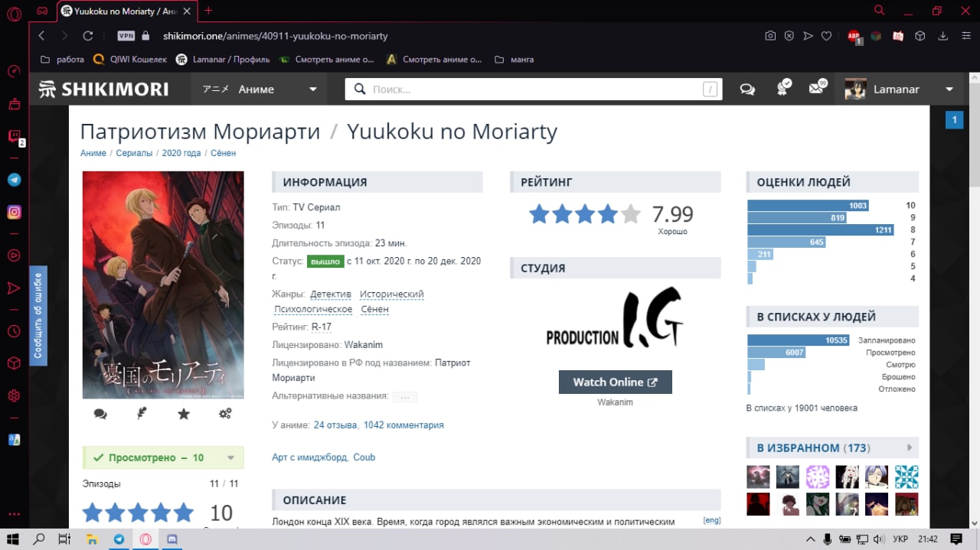Open the forum chat bubbles icon
This screenshot has height=550, width=980.
(x=747, y=89)
